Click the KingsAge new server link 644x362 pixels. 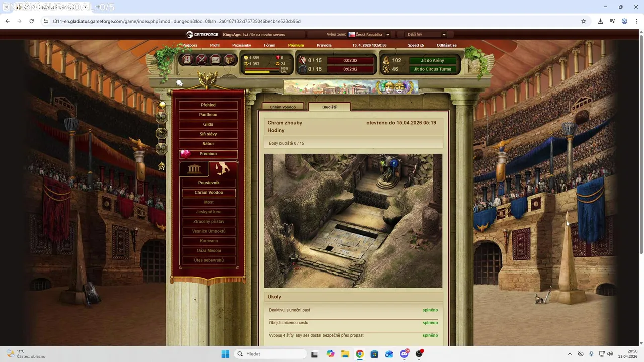click(x=254, y=35)
